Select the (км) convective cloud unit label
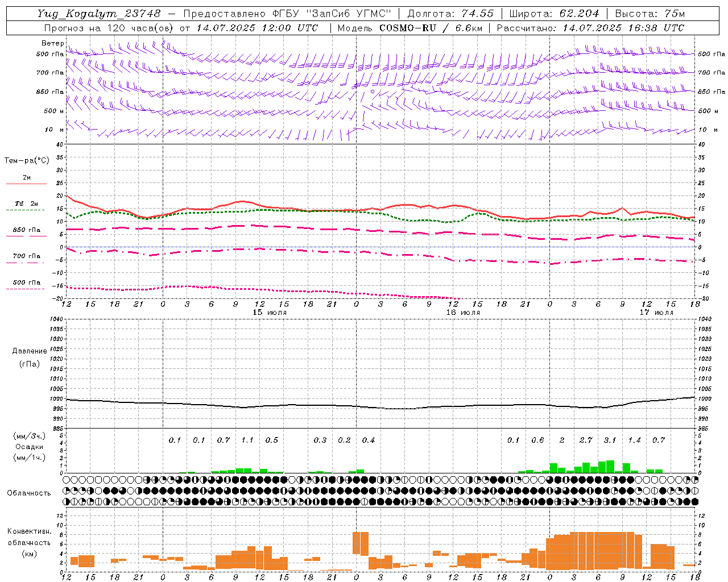728x582 pixels. pyautogui.click(x=29, y=553)
